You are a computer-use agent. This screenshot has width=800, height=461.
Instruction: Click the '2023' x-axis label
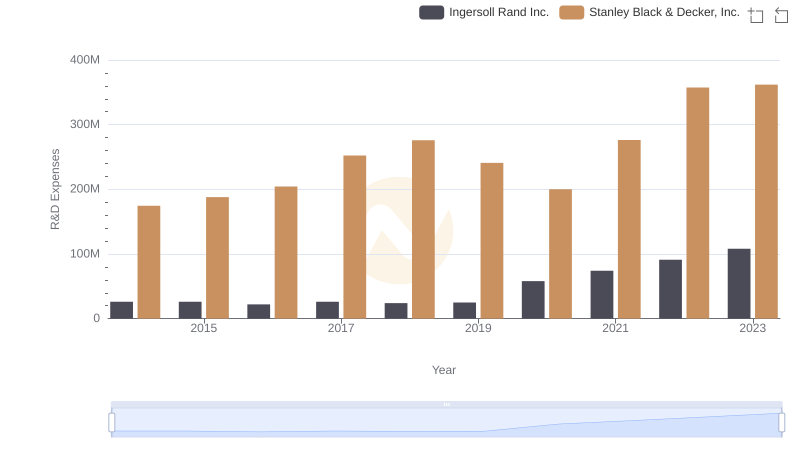753,328
